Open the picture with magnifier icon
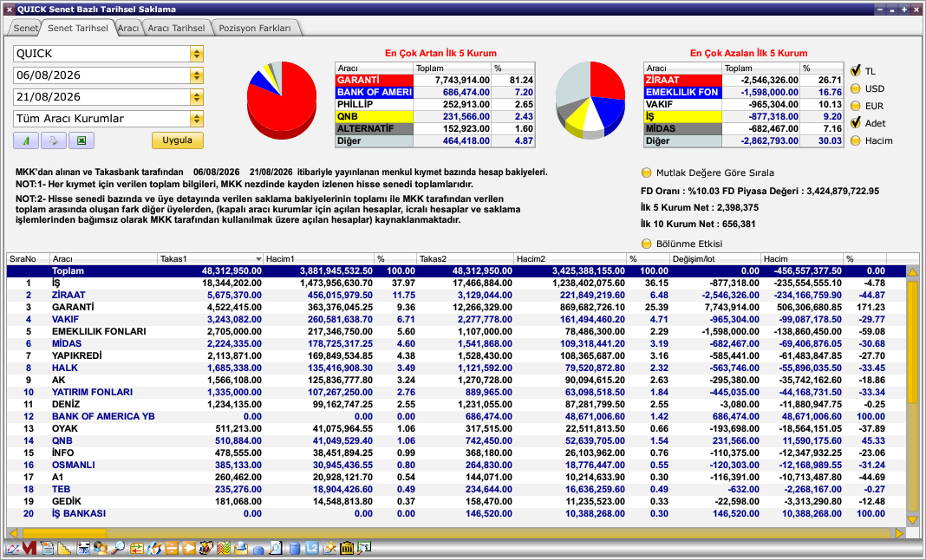Screen dimensions: 926x560 point(364,548)
